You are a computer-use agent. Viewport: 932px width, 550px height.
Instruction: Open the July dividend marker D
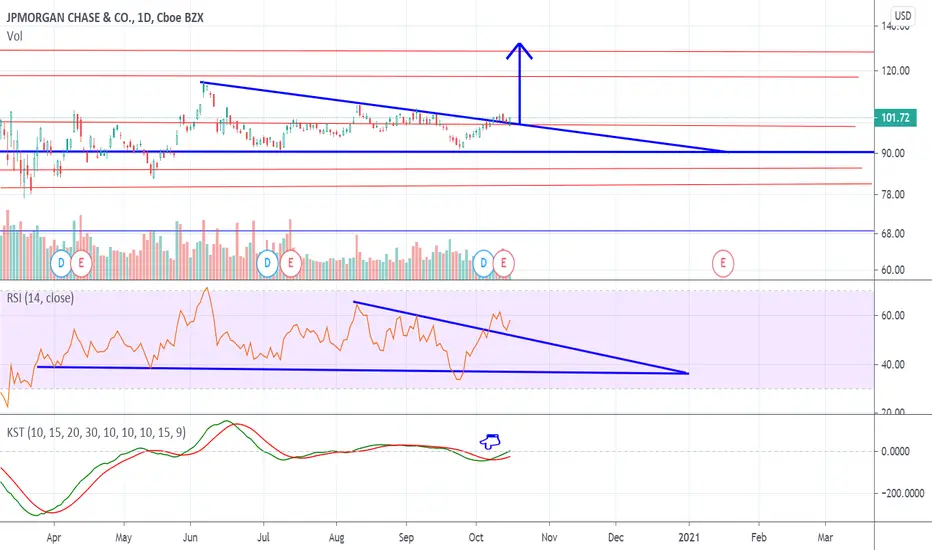pyautogui.click(x=267, y=263)
